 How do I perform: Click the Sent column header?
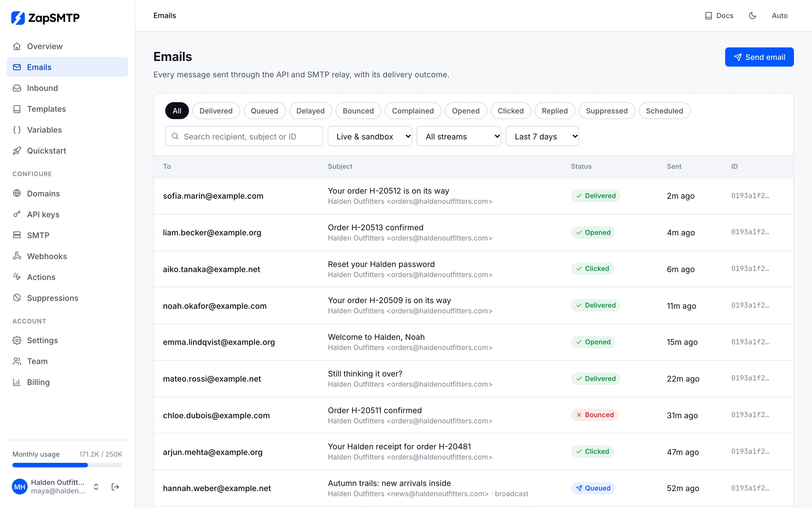(x=674, y=166)
